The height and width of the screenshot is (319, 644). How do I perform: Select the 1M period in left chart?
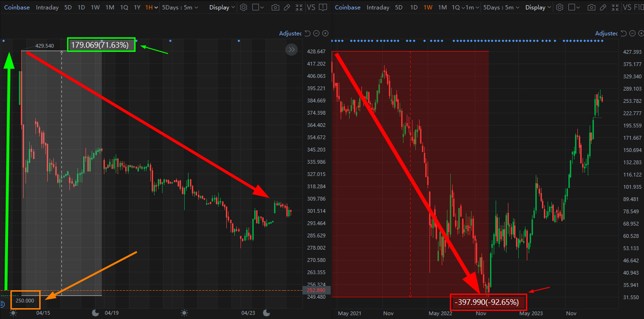click(x=110, y=7)
